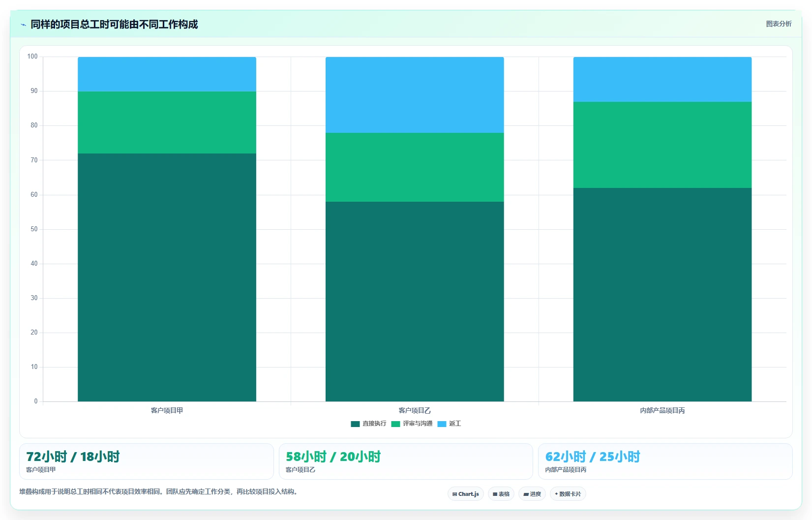Screen dimensions: 812x520
Task: Click the blue 返工 segment of 客户项目乙
Action: pyautogui.click(x=415, y=95)
